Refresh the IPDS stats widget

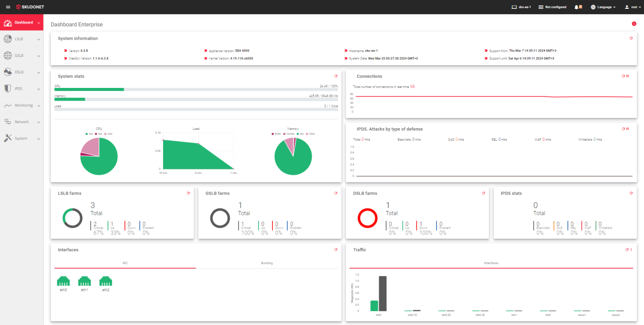click(631, 193)
